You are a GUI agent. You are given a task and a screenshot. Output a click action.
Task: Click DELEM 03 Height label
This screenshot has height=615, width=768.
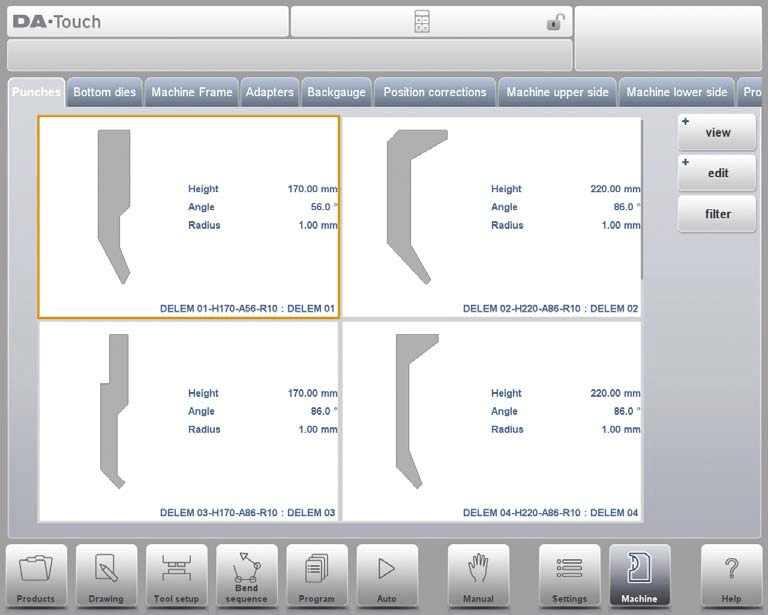pos(203,393)
